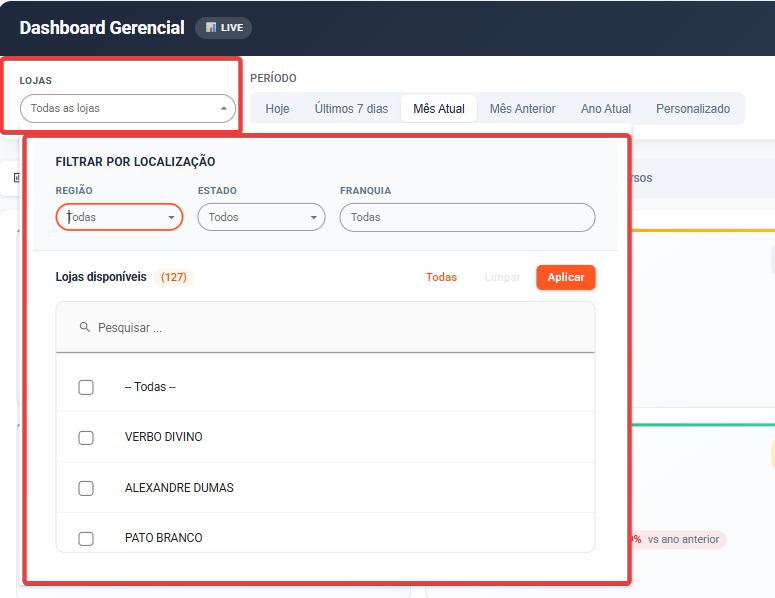The width and height of the screenshot is (775, 598).
Task: Choose the 'Mês Anterior' period tab
Action: [x=522, y=108]
